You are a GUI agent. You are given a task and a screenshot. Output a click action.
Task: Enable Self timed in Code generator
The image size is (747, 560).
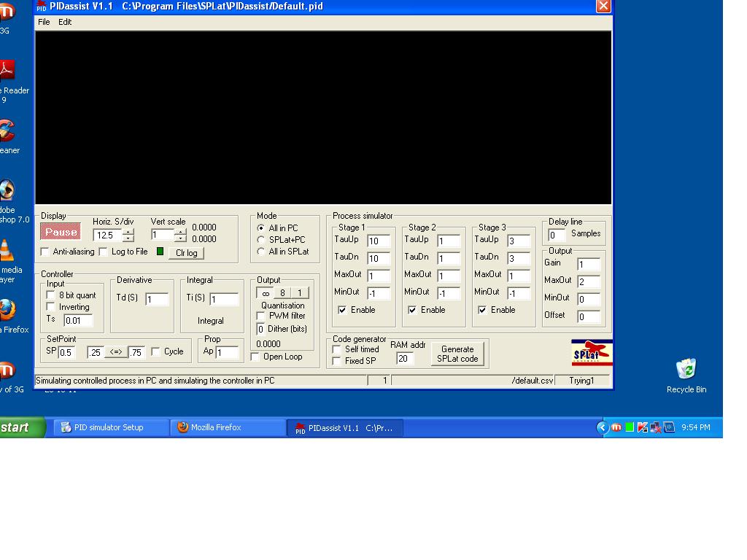pyautogui.click(x=337, y=349)
